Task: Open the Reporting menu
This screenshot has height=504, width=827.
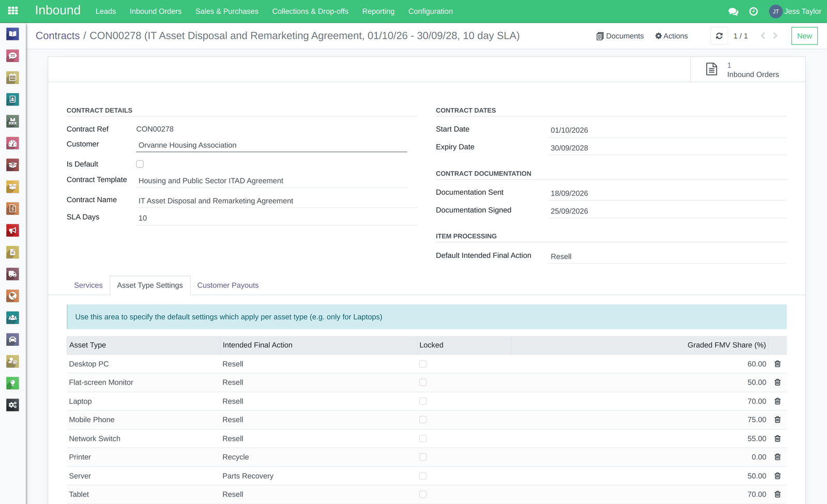Action: 378,11
